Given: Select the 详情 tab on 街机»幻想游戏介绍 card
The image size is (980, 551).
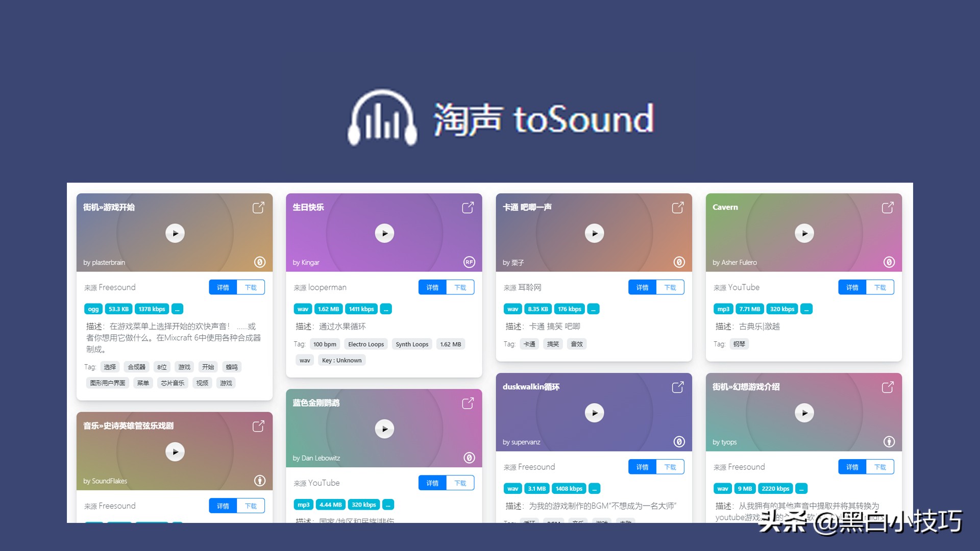Looking at the screenshot, I should pos(851,467).
